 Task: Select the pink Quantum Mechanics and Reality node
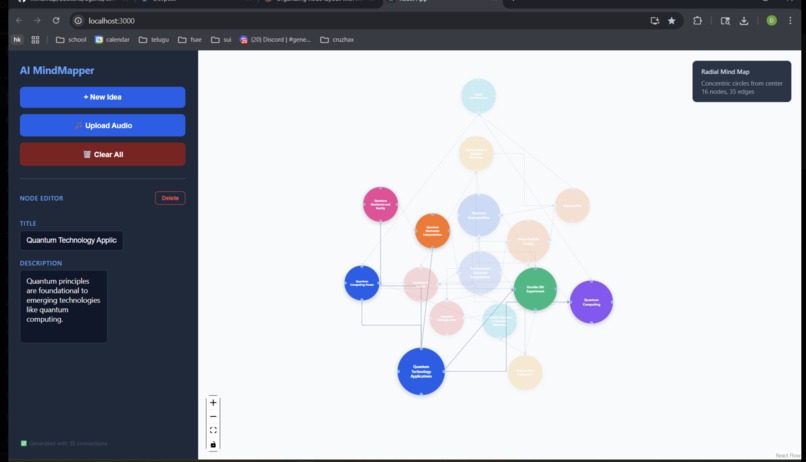point(380,205)
